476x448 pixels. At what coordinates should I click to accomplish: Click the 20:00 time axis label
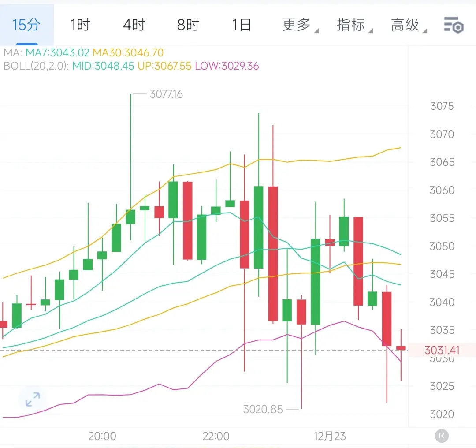102,436
